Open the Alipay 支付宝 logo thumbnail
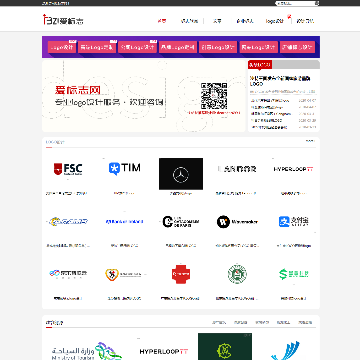Viewport: 360px width, 360px height. [x=293, y=221]
